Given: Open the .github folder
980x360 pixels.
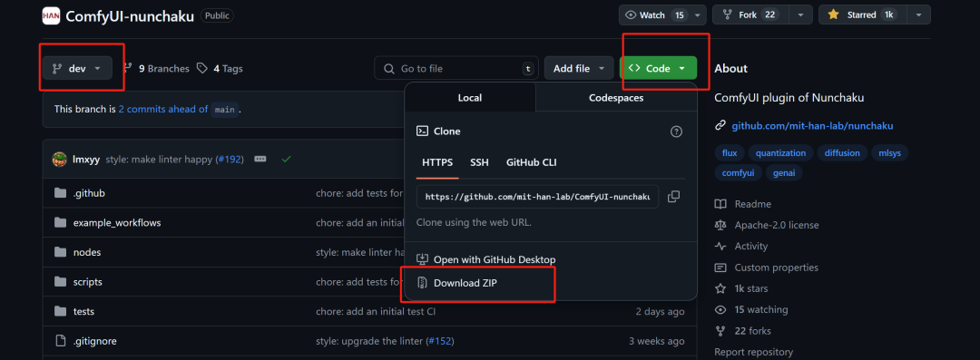Looking at the screenshot, I should (89, 193).
